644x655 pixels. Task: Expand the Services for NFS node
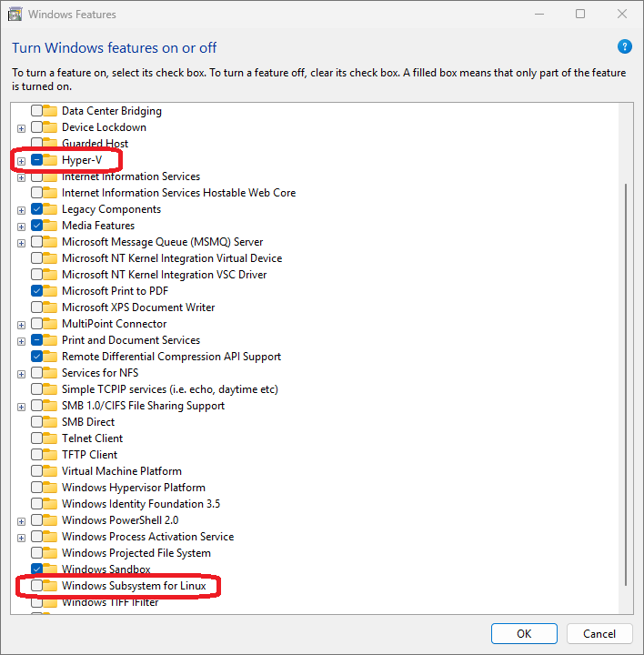tap(21, 374)
